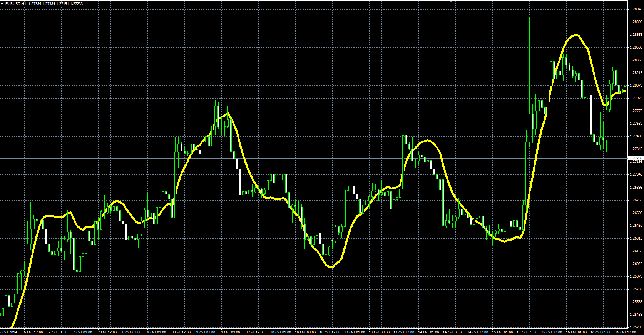The height and width of the screenshot is (335, 644).
Task: Click time axis label 10 Oct 09:00
Action: click(x=305, y=332)
